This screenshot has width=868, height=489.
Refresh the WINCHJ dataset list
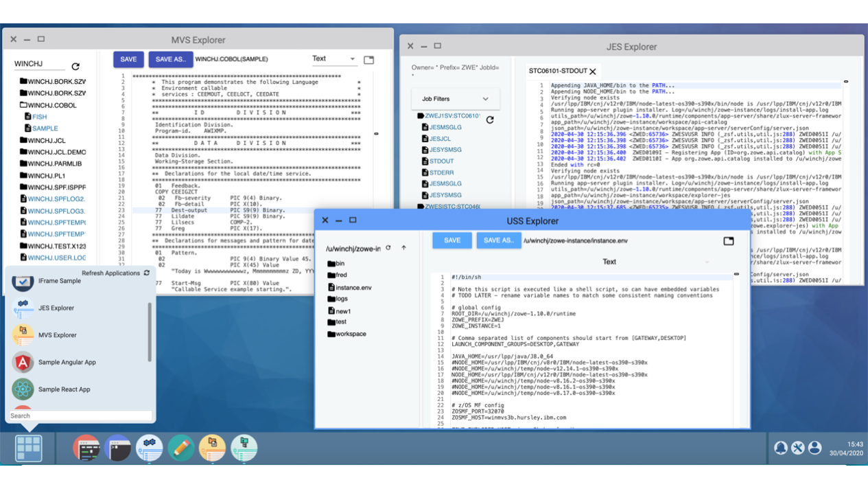75,67
